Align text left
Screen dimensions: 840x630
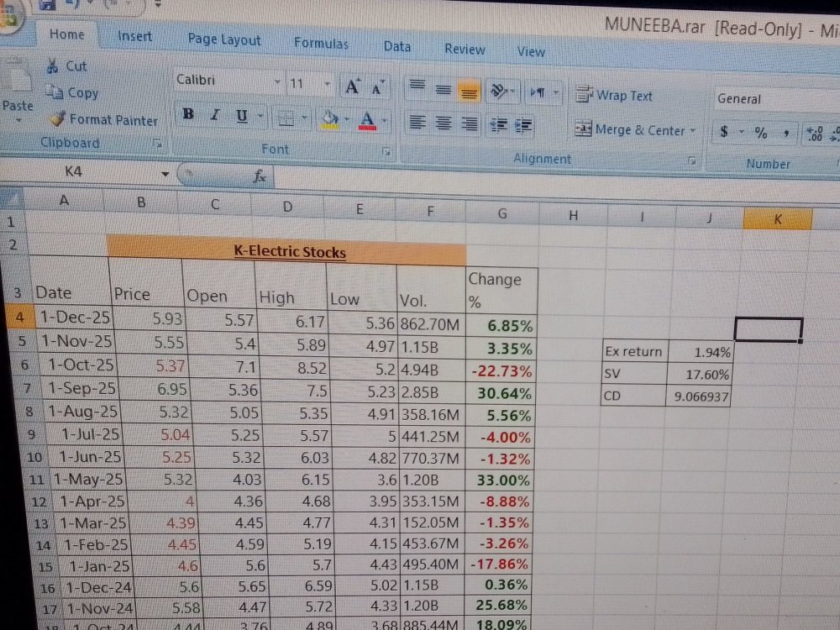[x=417, y=123]
